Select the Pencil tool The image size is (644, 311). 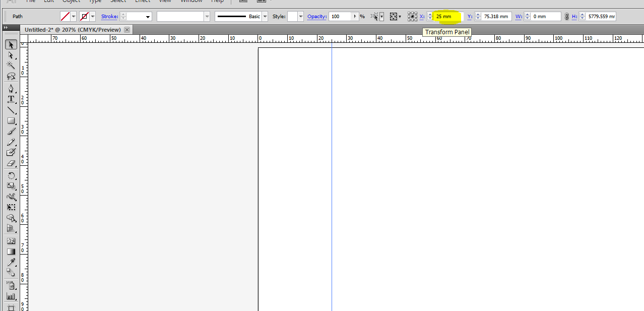11,142
